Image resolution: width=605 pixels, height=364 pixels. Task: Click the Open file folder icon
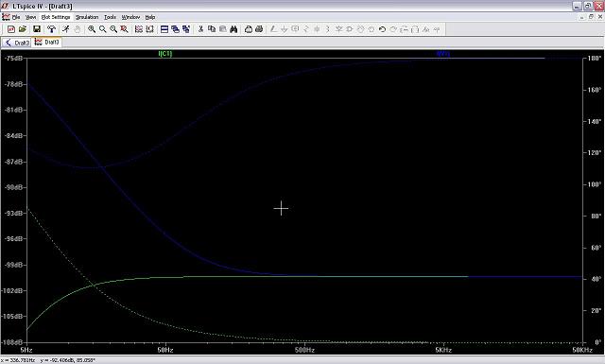pyautogui.click(x=23, y=29)
